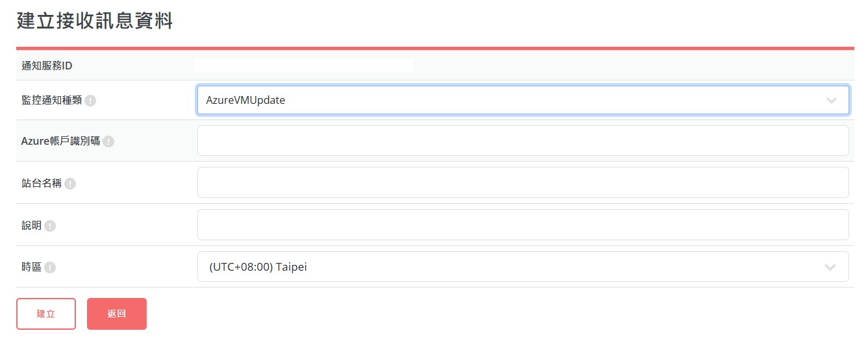868x346 pixels.
Task: Click info icon beside 監控通知種類 label
Action: 90,101
